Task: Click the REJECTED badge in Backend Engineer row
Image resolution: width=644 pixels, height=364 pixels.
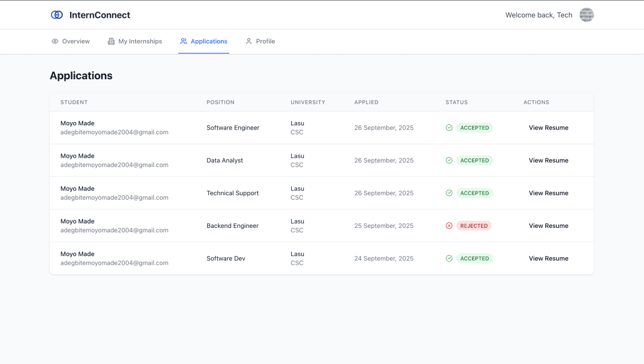Action: pos(474,226)
